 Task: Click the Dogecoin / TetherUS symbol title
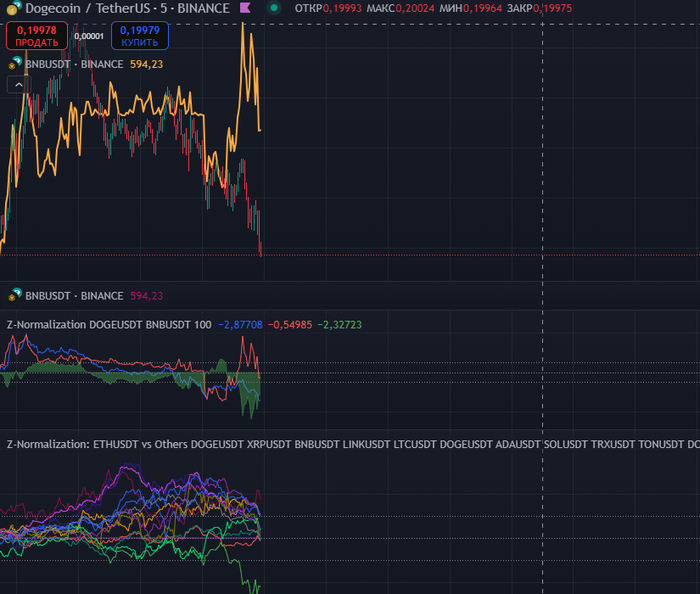(127, 8)
